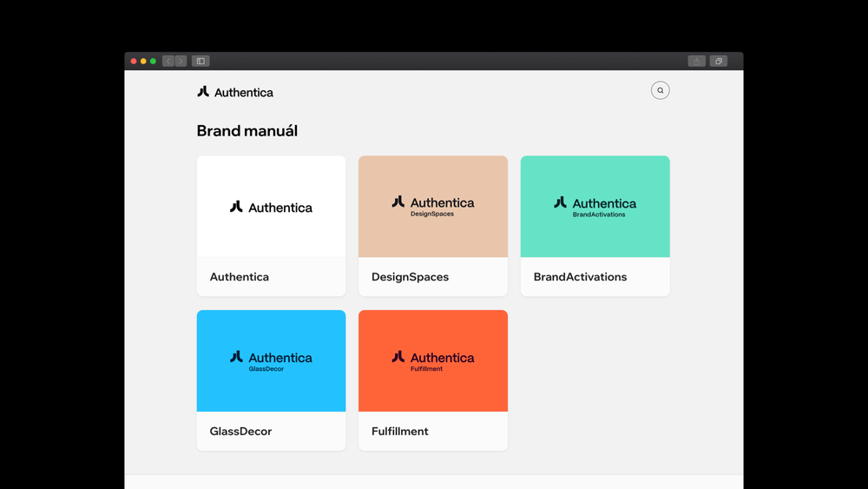Open the mint BrandActivations card thumbnail

(595, 207)
